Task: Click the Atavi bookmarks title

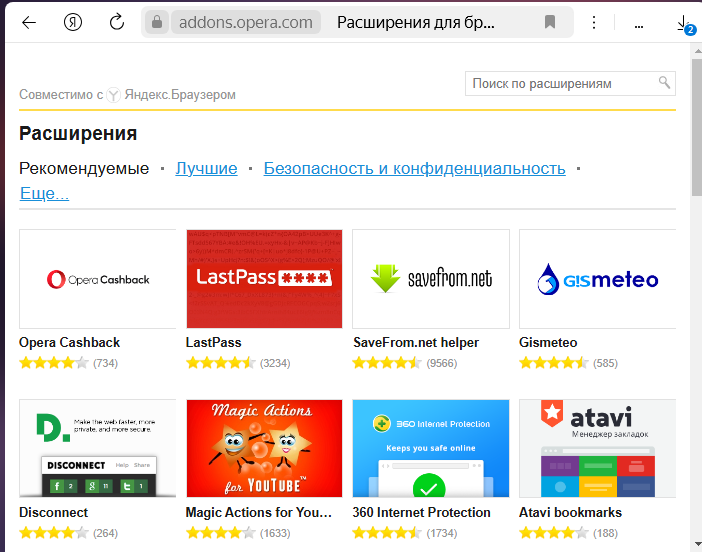Action: 570,512
